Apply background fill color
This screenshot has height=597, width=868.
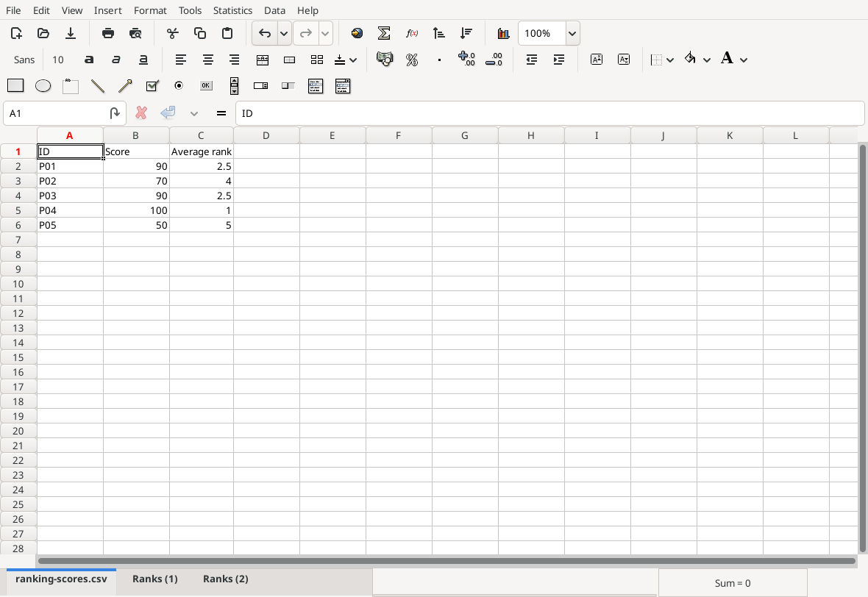click(690, 57)
